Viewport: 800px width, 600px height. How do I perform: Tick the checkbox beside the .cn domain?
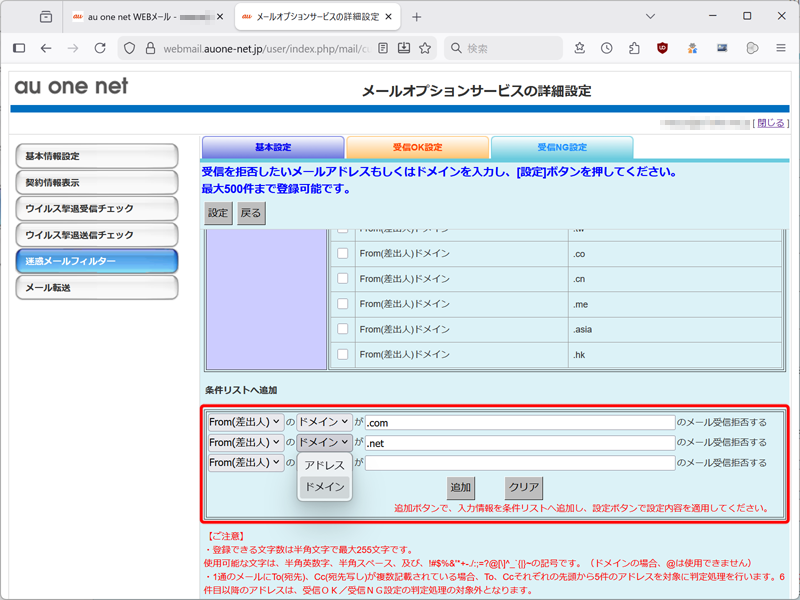pos(343,279)
